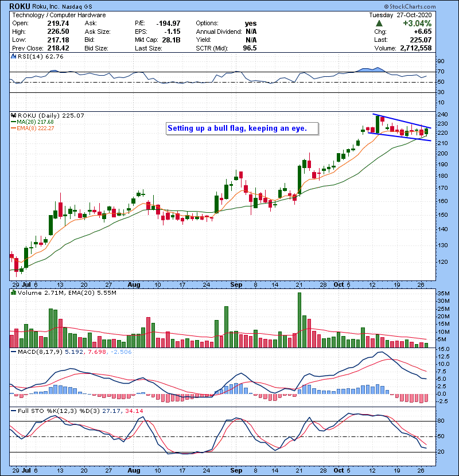
Task: Click the P/E value -194.97
Action: pyautogui.click(x=168, y=24)
